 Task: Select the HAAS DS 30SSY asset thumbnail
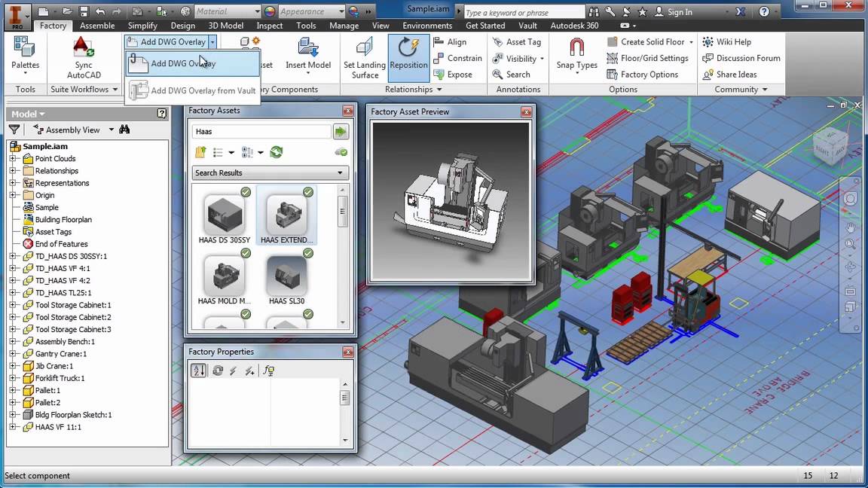coord(225,216)
